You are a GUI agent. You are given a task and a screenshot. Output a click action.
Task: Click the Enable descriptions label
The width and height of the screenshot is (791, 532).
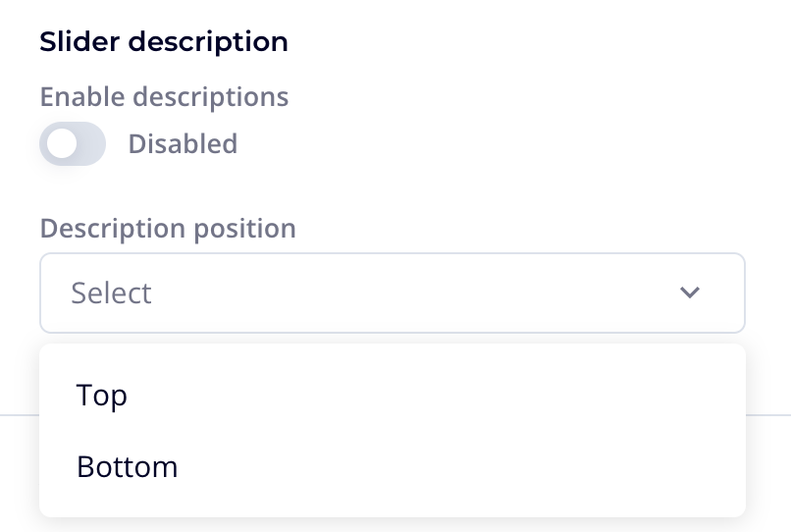pyautogui.click(x=164, y=97)
